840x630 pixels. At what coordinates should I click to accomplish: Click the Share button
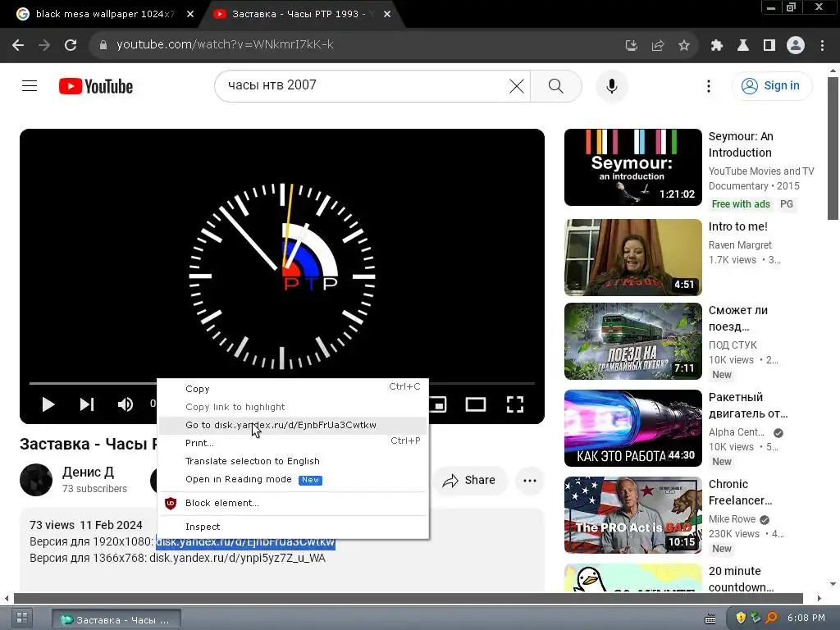pyautogui.click(x=468, y=481)
